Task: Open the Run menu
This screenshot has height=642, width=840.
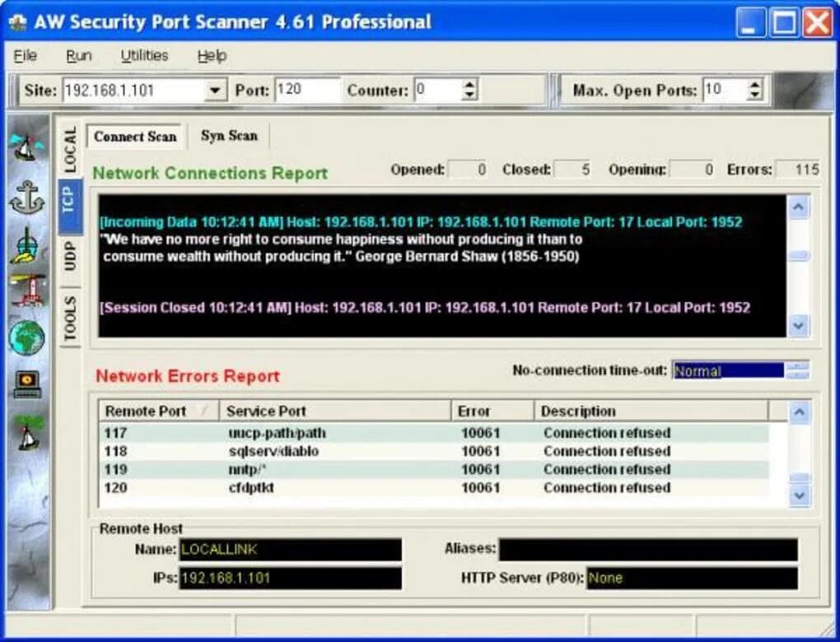Action: tap(79, 56)
